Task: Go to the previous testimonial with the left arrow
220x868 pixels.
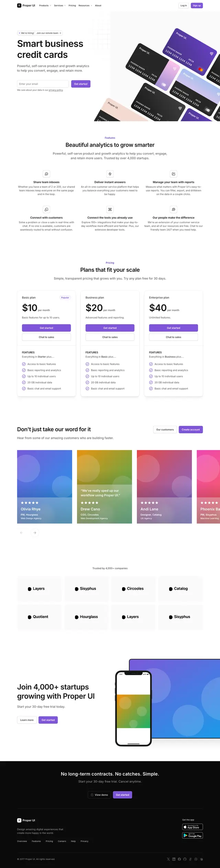Action: (21, 533)
